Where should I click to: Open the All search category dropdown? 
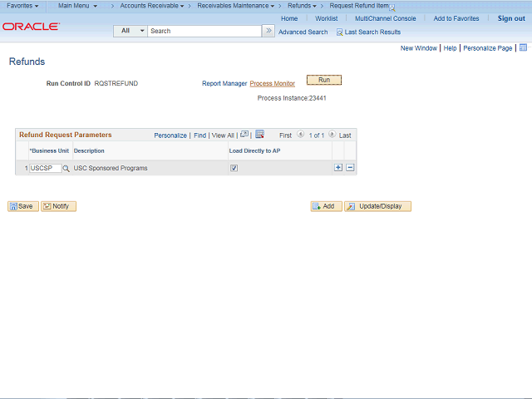point(131,31)
